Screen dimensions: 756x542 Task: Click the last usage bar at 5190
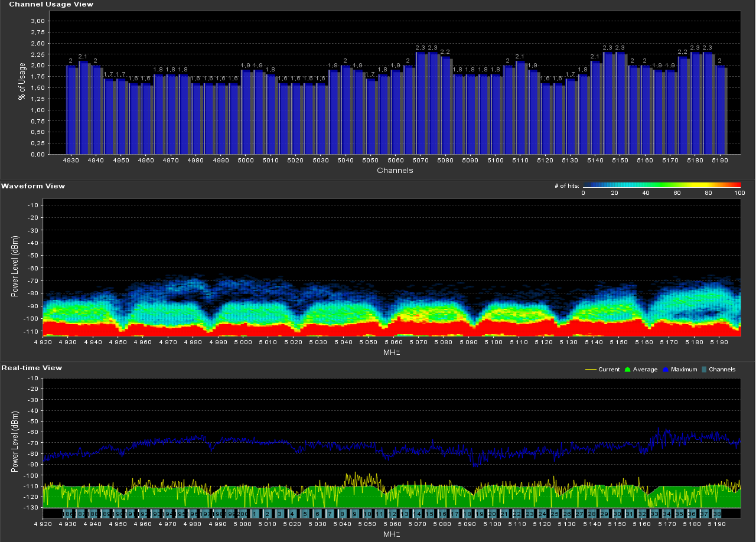coord(720,110)
